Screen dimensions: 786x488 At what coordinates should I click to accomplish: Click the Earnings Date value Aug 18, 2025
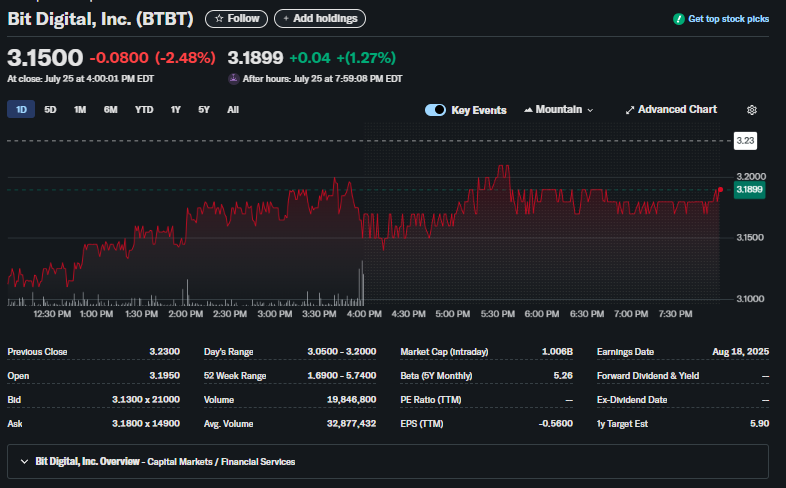[x=740, y=351]
